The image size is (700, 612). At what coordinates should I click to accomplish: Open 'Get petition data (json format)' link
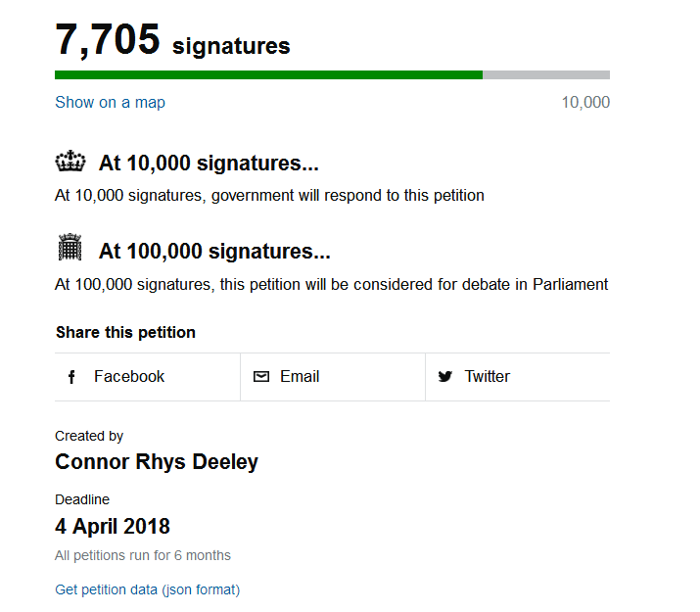point(147,589)
